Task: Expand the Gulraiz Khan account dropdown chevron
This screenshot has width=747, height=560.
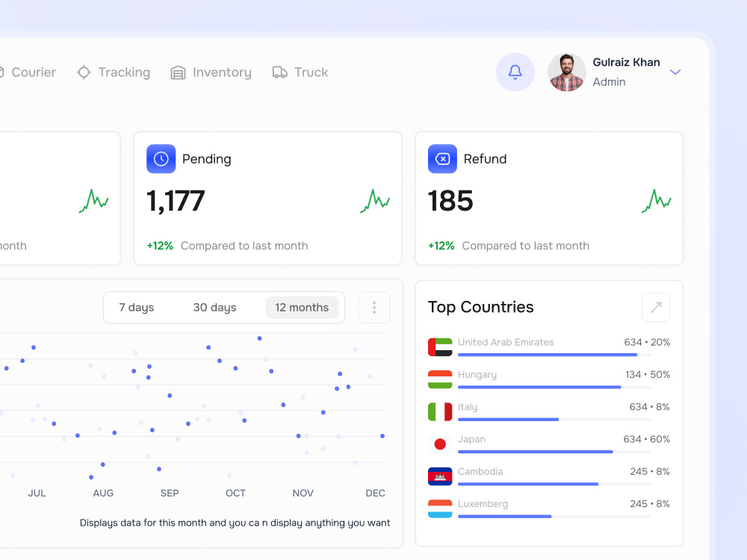Action: click(x=675, y=72)
